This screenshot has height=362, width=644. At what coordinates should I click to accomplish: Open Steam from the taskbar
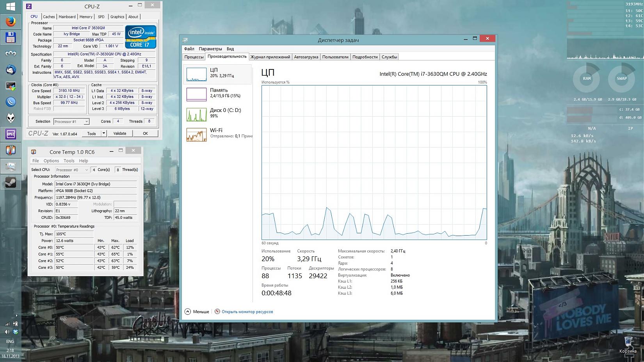tap(11, 182)
